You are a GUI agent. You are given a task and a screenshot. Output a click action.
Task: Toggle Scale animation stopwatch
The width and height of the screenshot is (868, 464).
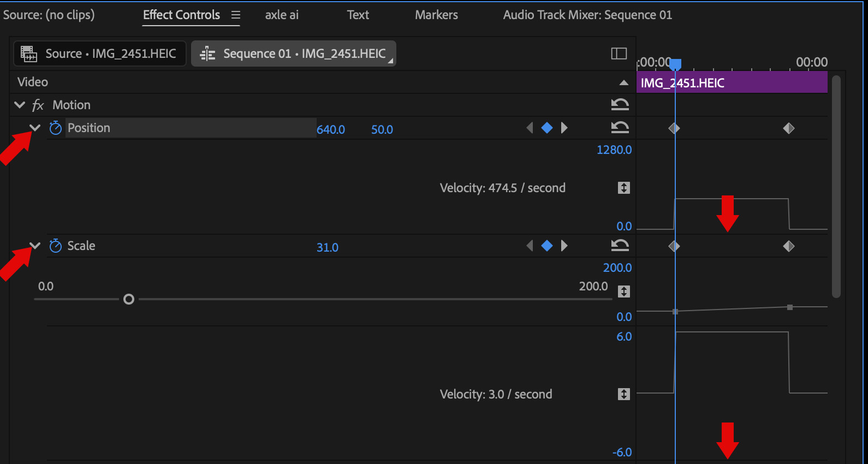tap(56, 246)
